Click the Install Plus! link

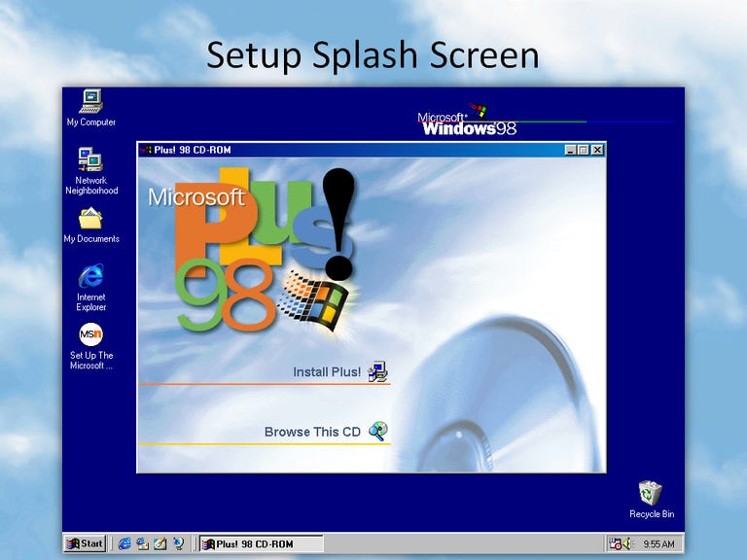[x=327, y=372]
